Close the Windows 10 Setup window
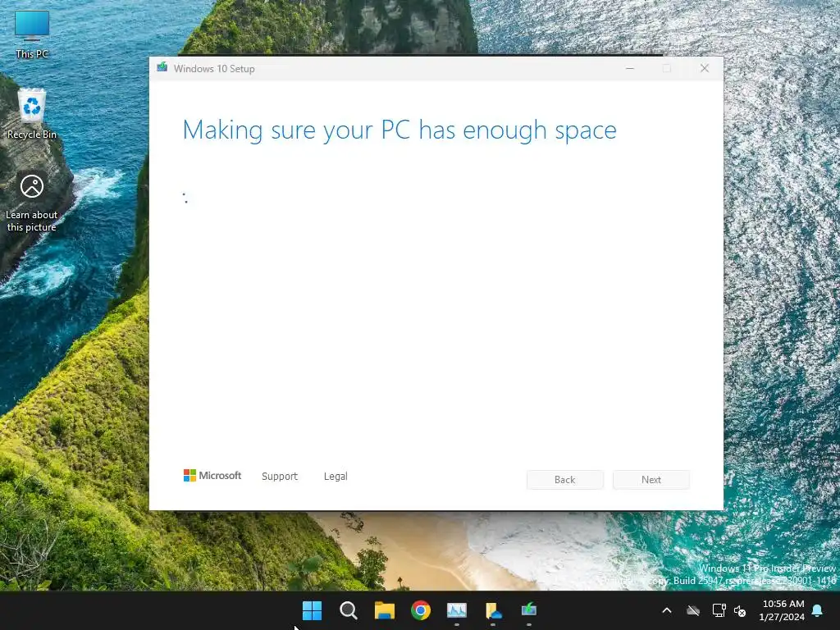This screenshot has height=630, width=840. click(705, 68)
